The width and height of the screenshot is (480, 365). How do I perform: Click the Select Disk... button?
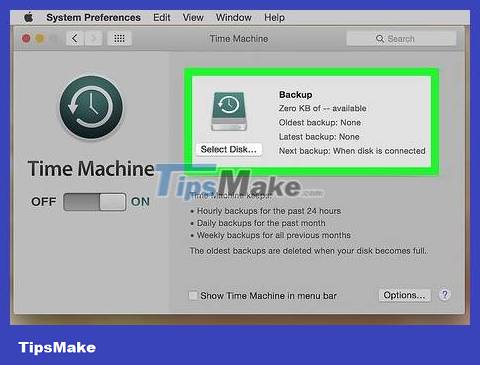[229, 149]
